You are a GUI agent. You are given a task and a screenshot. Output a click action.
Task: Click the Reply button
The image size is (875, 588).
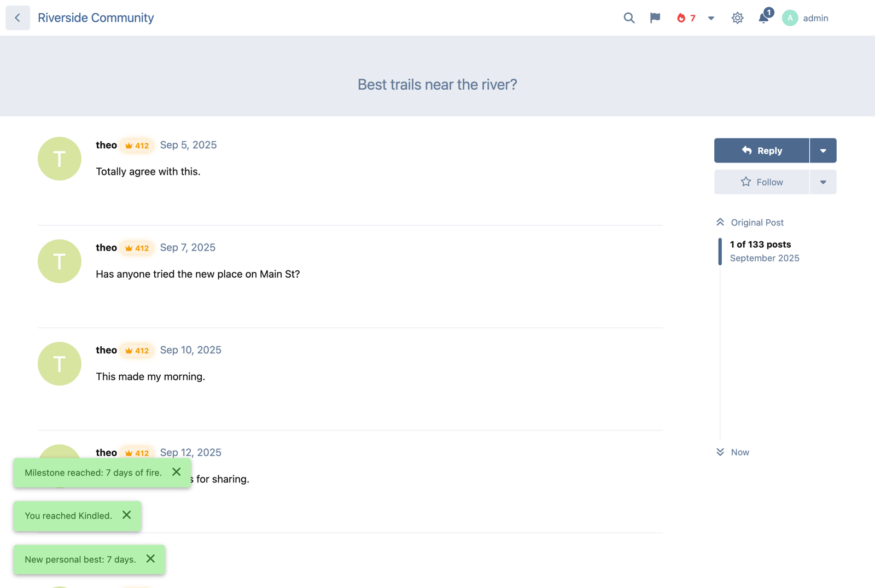pyautogui.click(x=762, y=150)
